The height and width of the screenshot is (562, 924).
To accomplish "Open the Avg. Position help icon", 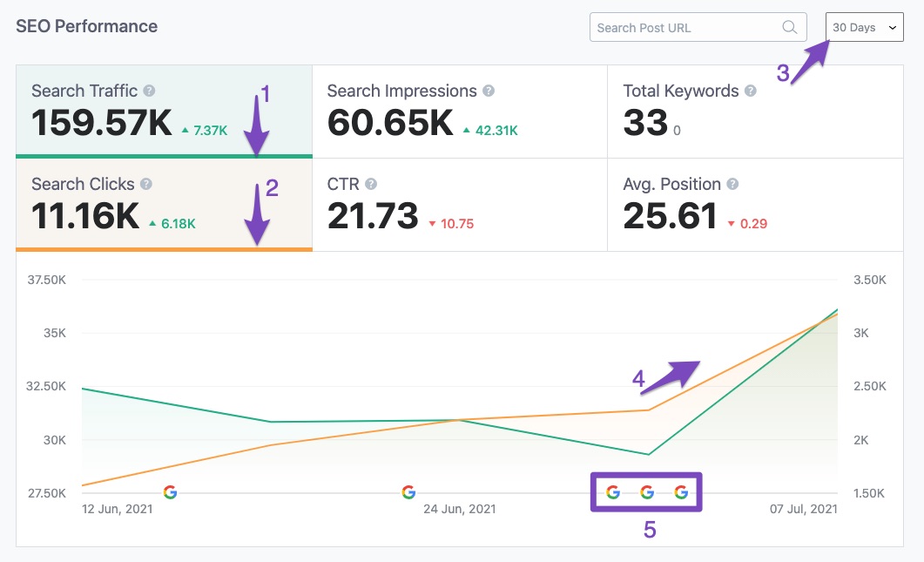I will [x=732, y=184].
